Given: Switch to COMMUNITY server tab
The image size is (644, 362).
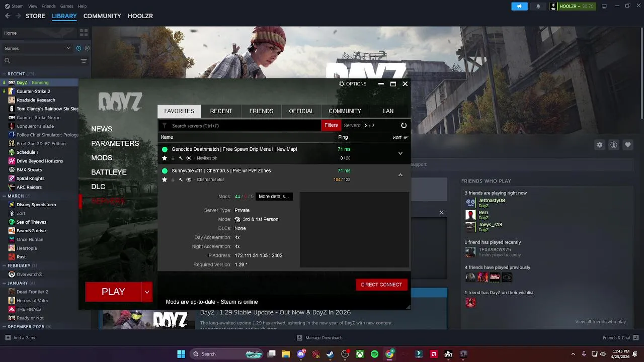Looking at the screenshot, I should coord(345,111).
